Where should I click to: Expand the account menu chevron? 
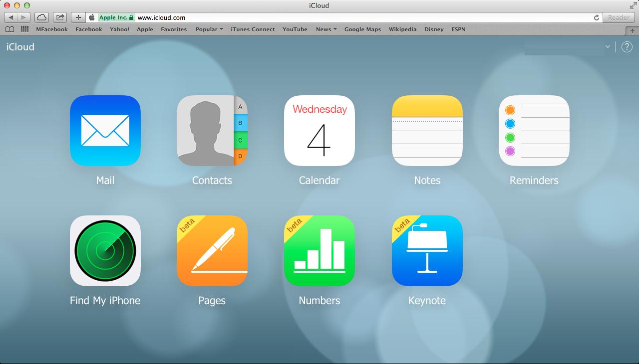coord(608,46)
